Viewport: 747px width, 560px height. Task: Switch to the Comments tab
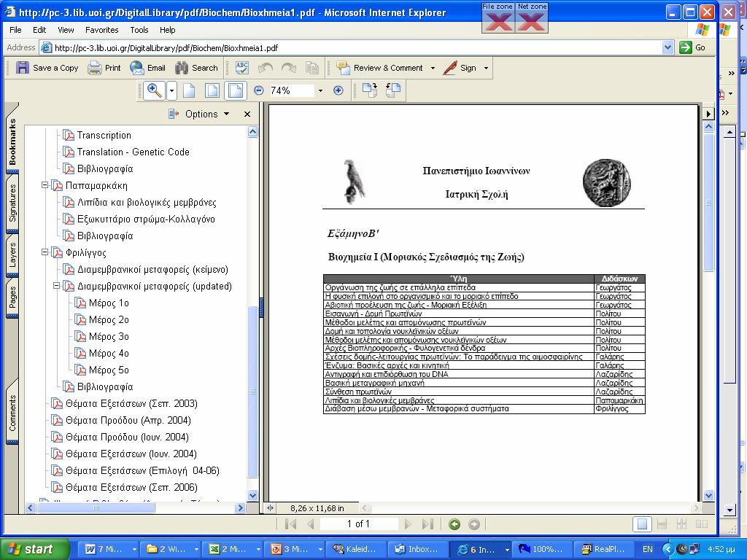point(12,413)
